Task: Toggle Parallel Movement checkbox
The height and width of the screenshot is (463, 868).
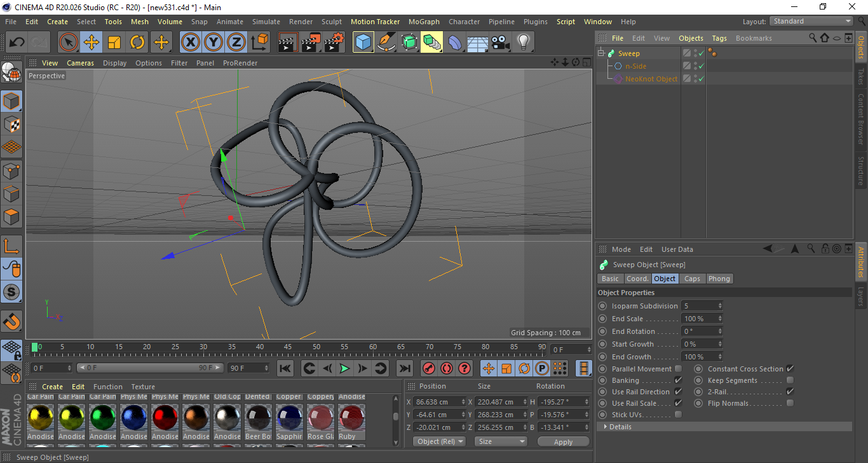Action: coord(678,369)
